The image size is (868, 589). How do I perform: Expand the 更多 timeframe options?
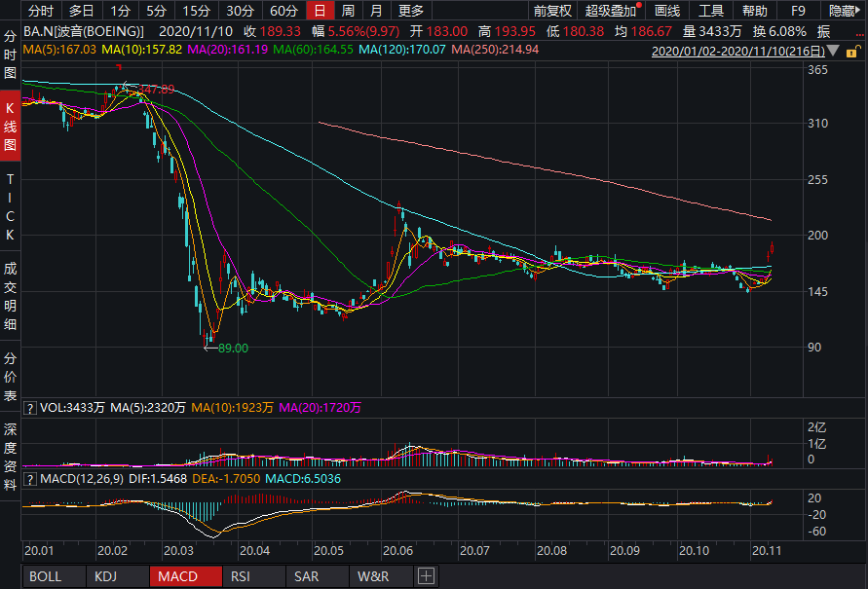pos(411,11)
